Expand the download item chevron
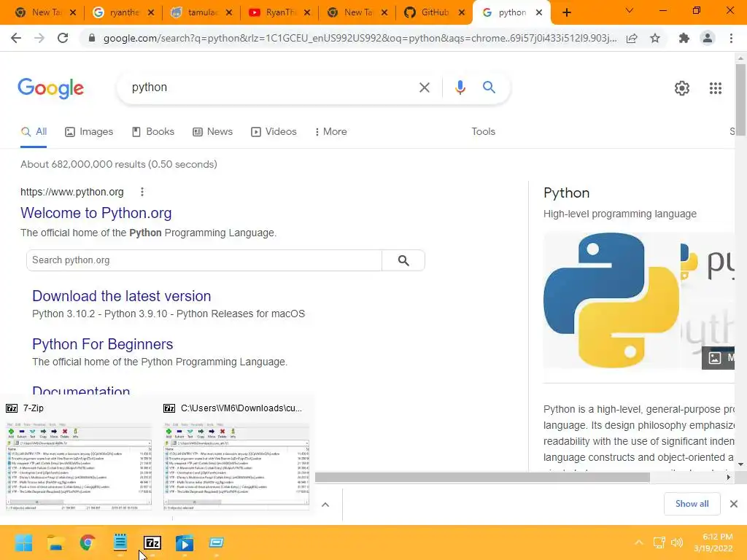Viewport: 747px width, 560px height. [x=325, y=505]
